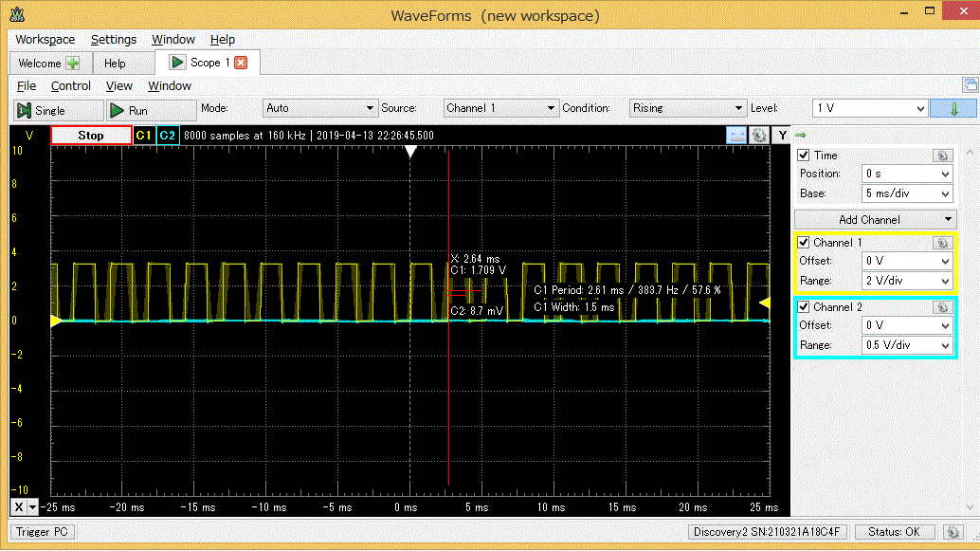Screen dimensions: 980x551
Task: Open the scope File menu
Action: (27, 85)
